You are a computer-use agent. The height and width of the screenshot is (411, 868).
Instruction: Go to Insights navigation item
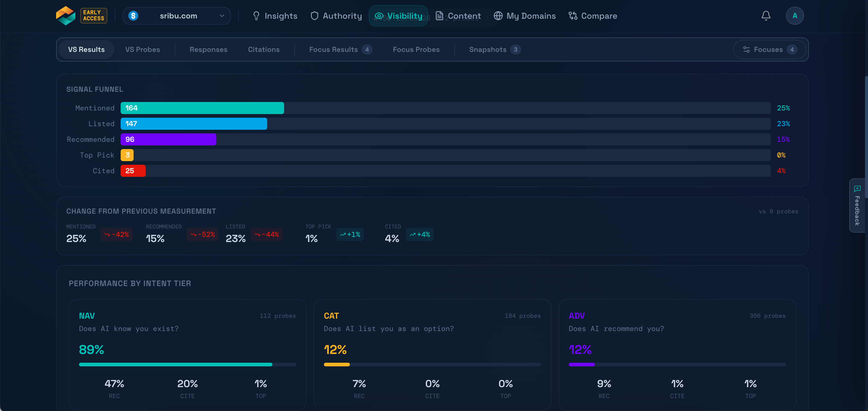click(x=275, y=16)
